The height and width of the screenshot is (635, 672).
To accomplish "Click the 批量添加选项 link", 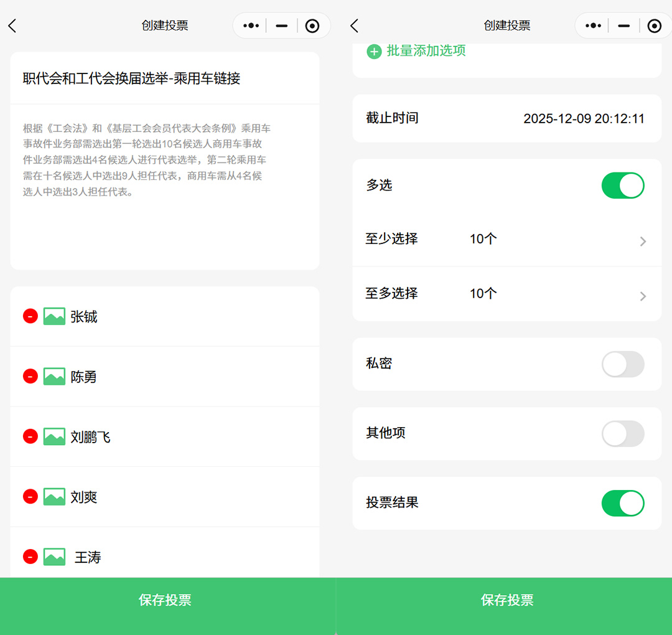I will [426, 51].
